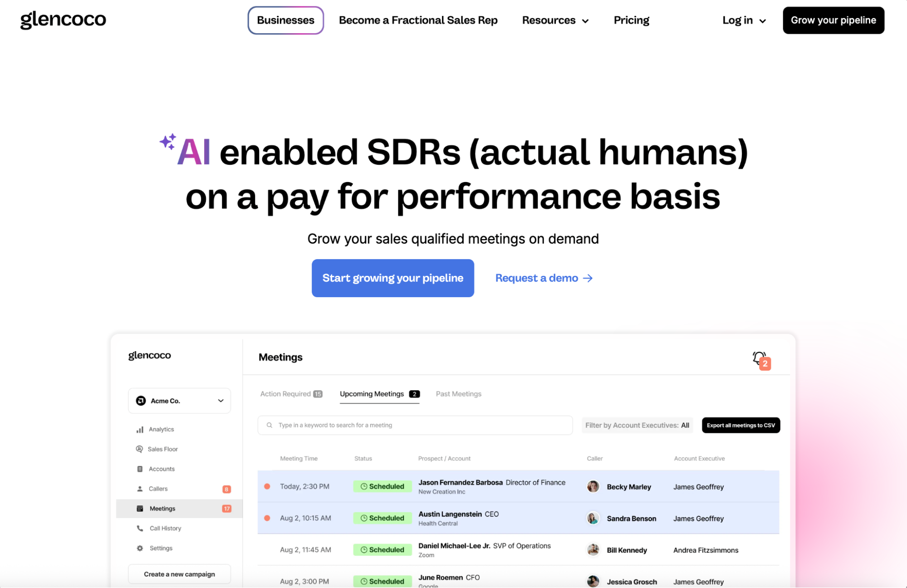Click Becky Marley's avatar photo

point(593,486)
